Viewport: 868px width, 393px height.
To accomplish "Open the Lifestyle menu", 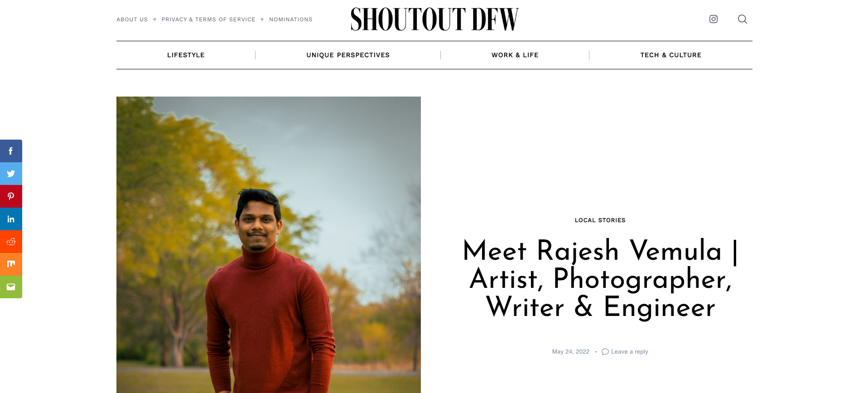I will tap(186, 55).
